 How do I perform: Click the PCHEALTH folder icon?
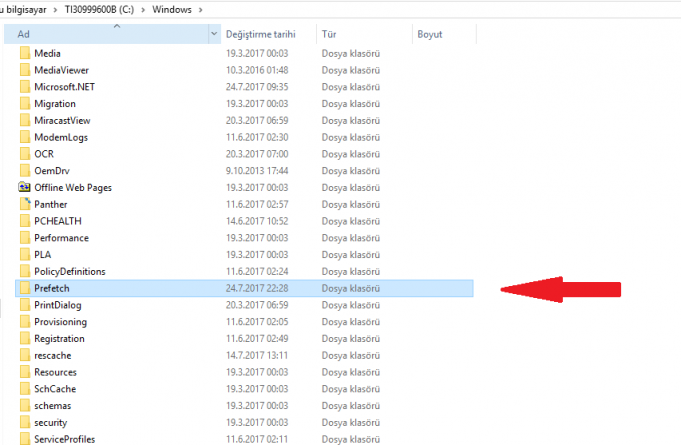tap(25, 221)
